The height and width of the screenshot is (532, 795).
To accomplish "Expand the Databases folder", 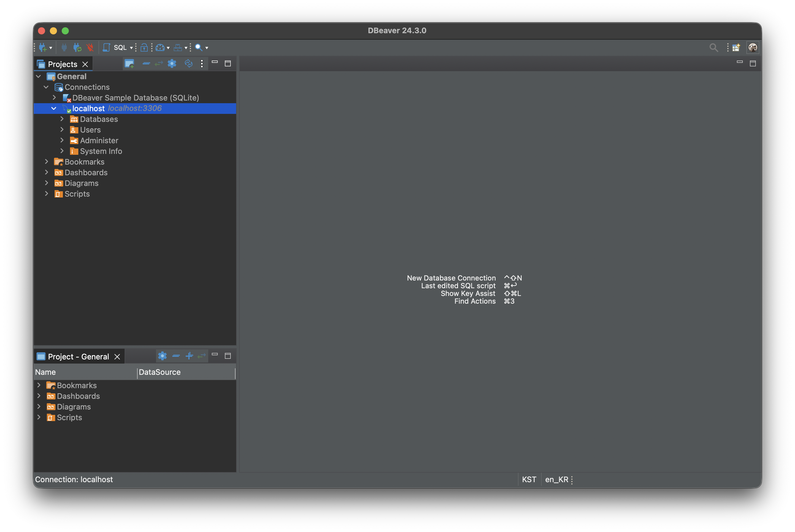I will tap(62, 119).
